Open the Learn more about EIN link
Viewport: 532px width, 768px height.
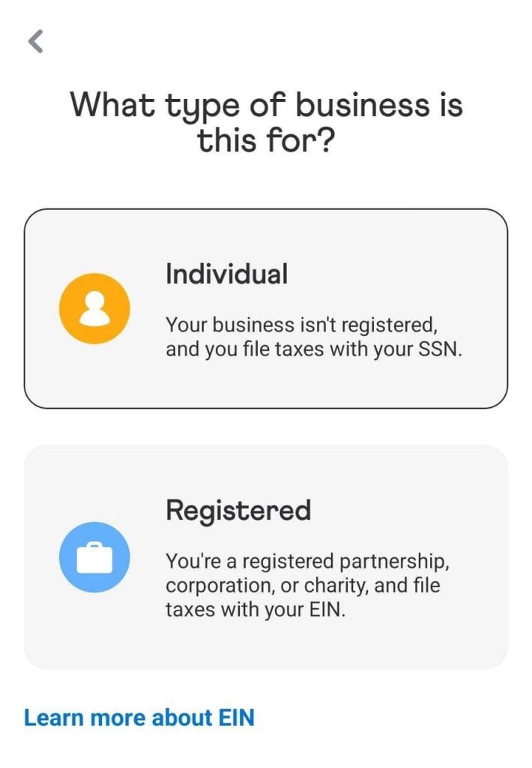tap(139, 718)
